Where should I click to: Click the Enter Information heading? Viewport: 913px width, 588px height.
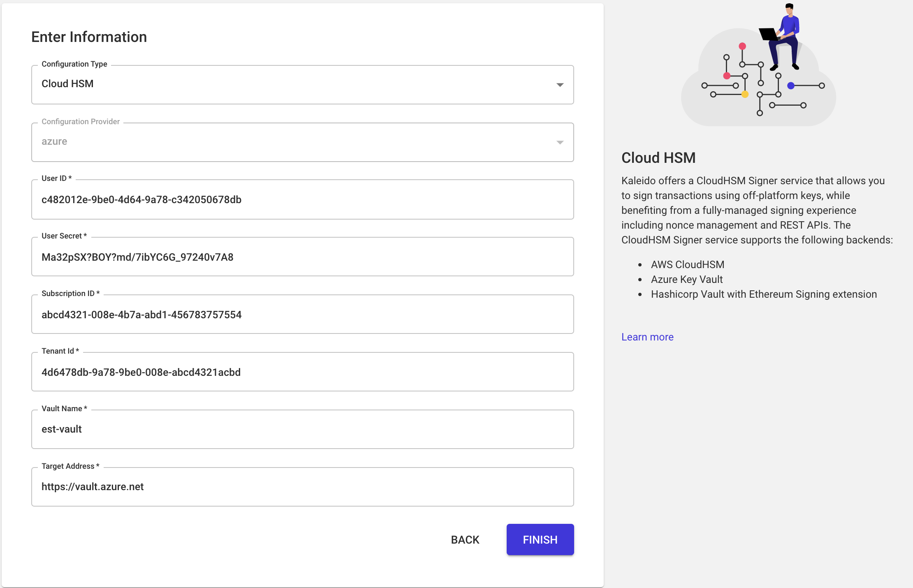click(89, 37)
